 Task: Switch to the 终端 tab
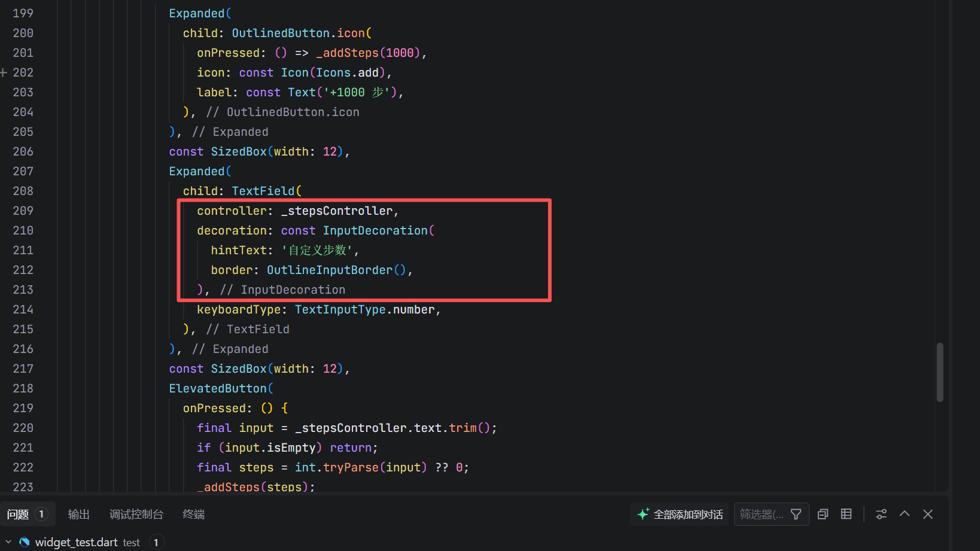194,514
